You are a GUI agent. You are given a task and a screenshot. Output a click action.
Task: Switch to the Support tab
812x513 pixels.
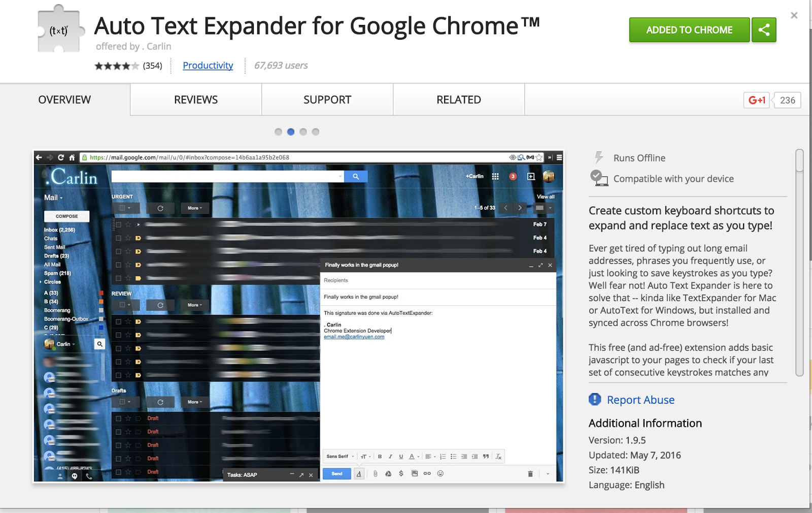pyautogui.click(x=327, y=100)
